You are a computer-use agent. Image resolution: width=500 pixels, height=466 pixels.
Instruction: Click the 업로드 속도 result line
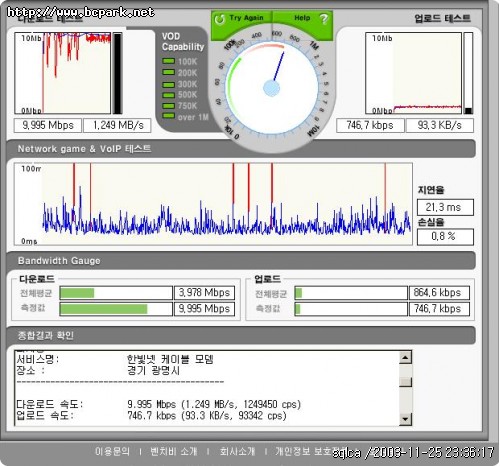click(x=151, y=416)
